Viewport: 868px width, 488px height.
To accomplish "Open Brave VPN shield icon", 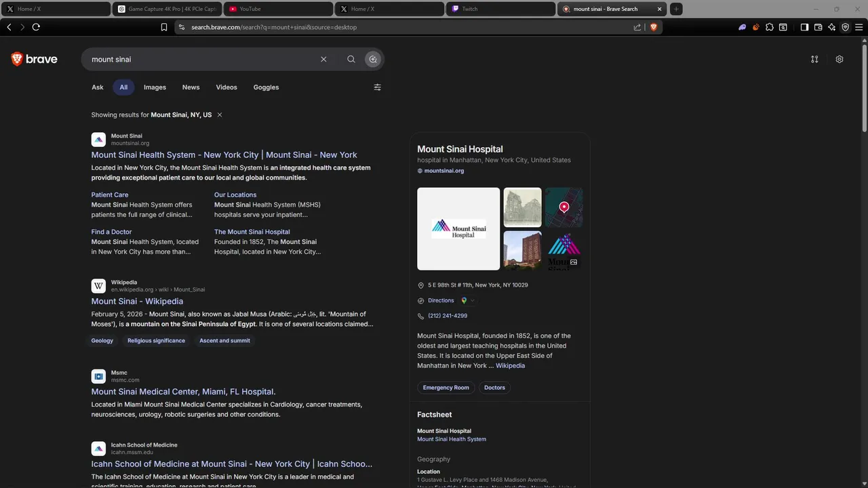I will click(x=846, y=27).
